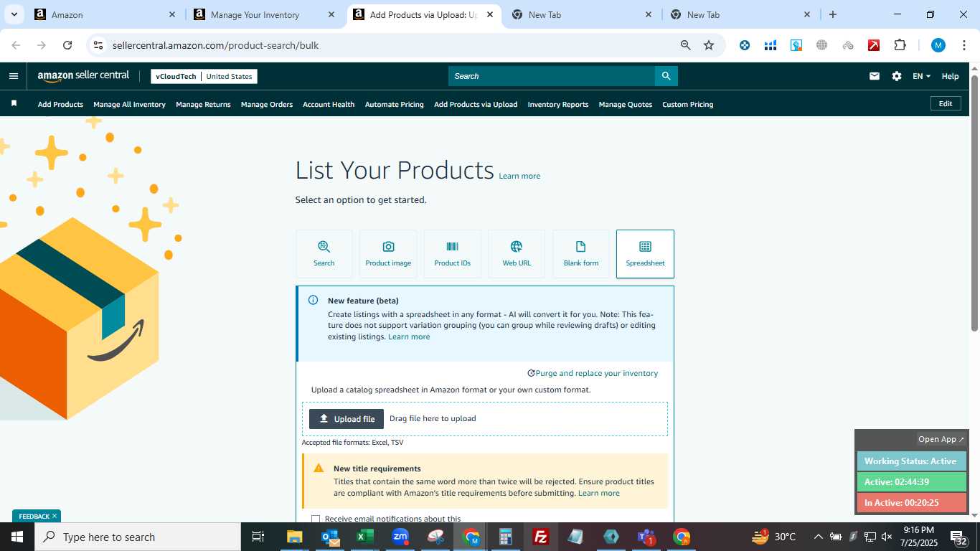The width and height of the screenshot is (980, 551).
Task: Open Seller Central settings gear
Action: pyautogui.click(x=897, y=76)
